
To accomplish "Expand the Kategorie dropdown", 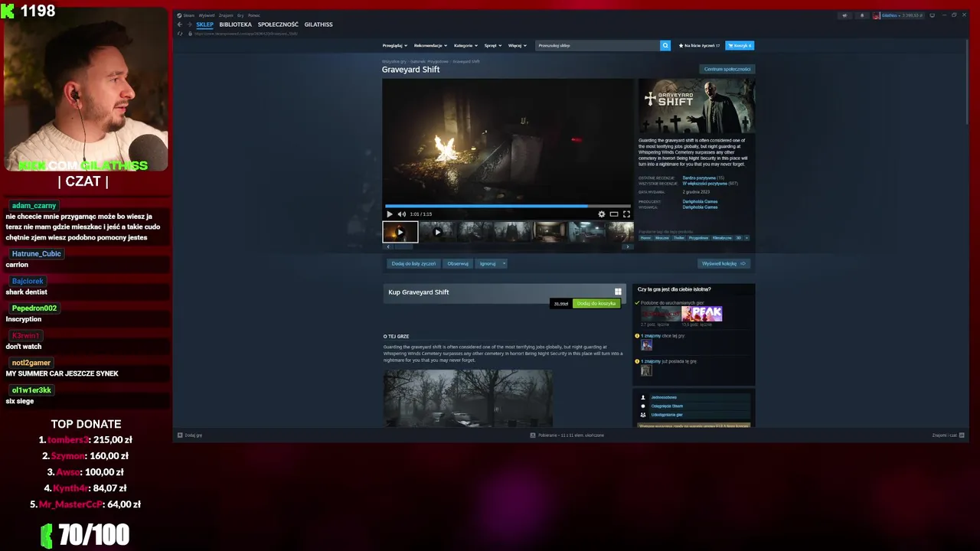I will pyautogui.click(x=465, y=45).
